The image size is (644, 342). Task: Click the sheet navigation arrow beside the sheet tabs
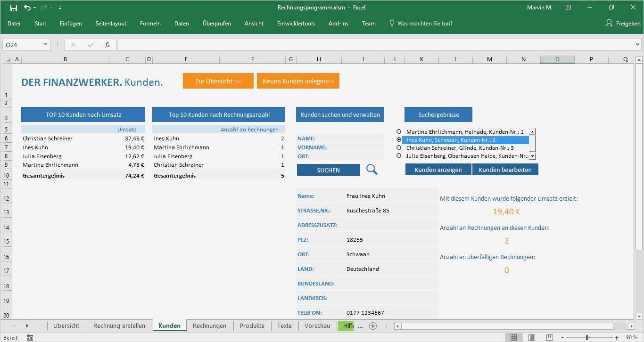pos(27,326)
